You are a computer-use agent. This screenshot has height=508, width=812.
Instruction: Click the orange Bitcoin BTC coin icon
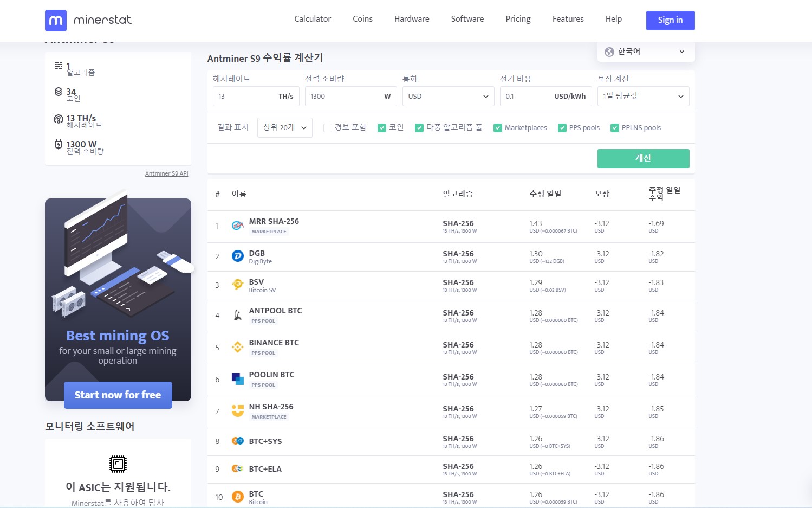tap(237, 496)
